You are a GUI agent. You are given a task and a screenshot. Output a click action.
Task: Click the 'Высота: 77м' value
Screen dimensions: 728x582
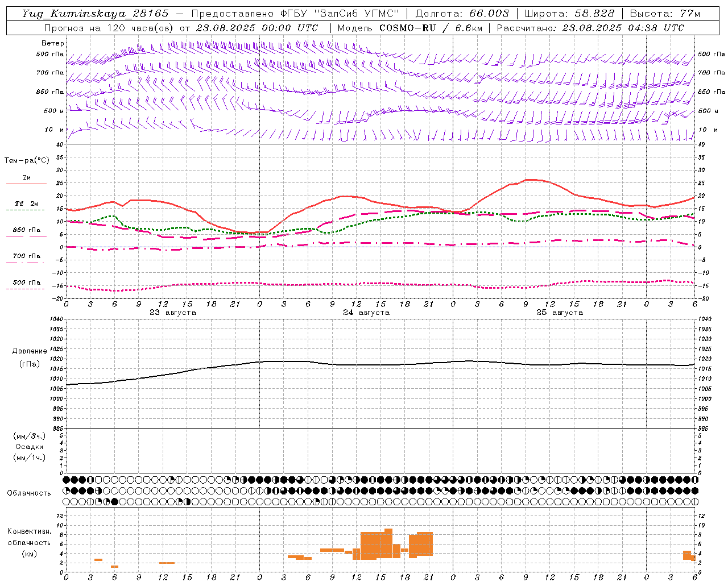[665, 14]
